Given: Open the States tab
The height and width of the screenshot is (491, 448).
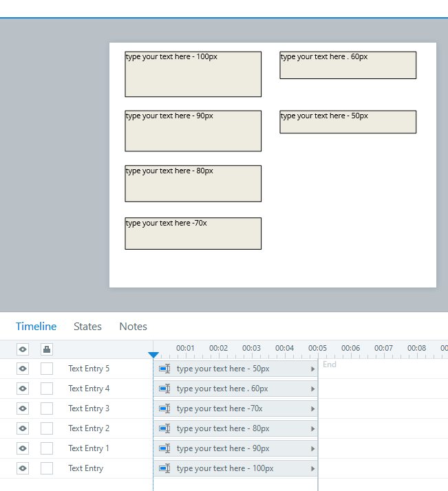Looking at the screenshot, I should coord(87,326).
